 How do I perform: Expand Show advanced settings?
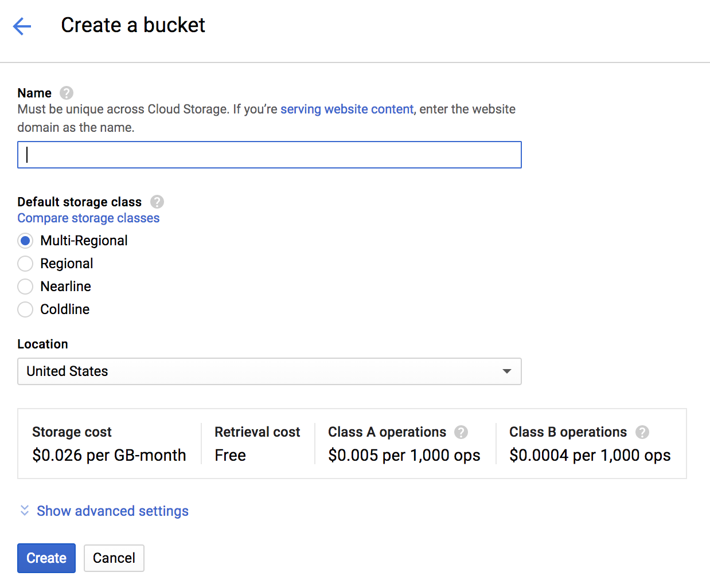pos(112,511)
